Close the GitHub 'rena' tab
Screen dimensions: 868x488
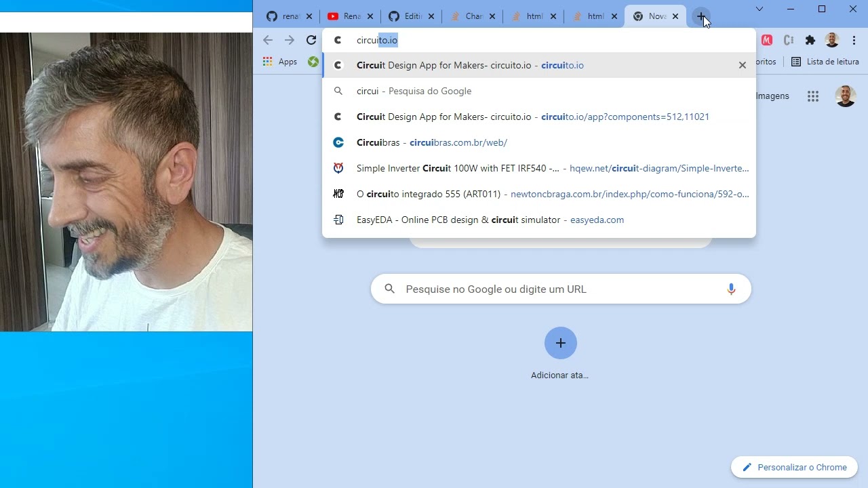coord(309,16)
